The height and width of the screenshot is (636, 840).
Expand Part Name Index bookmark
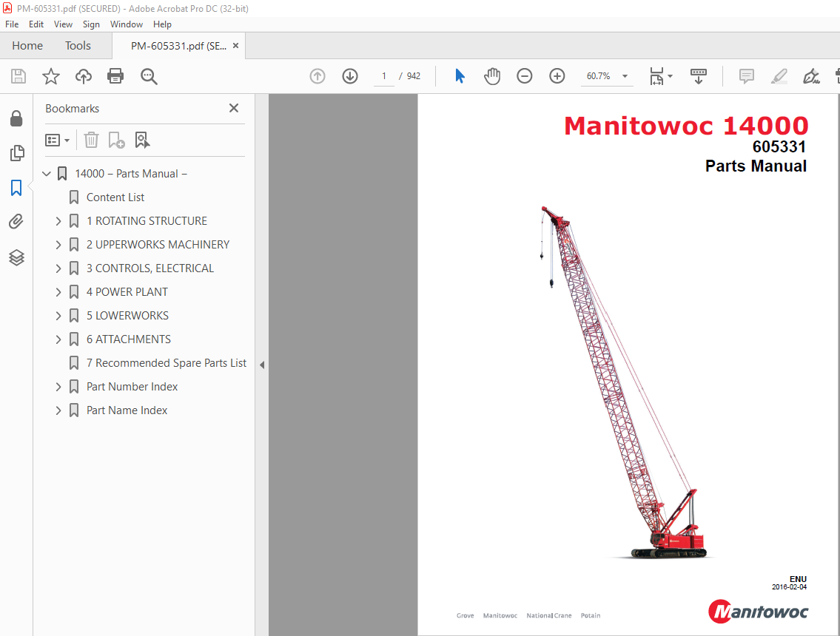point(58,410)
